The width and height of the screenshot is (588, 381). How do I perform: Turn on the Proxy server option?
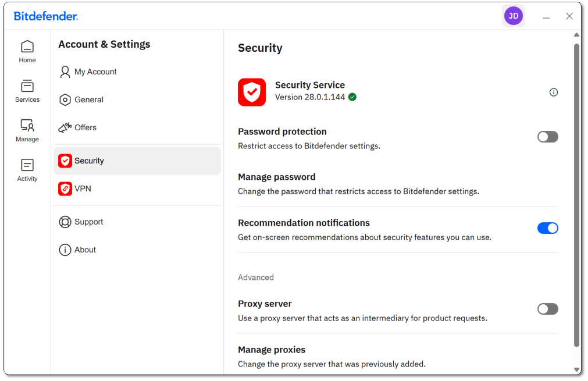(x=547, y=309)
